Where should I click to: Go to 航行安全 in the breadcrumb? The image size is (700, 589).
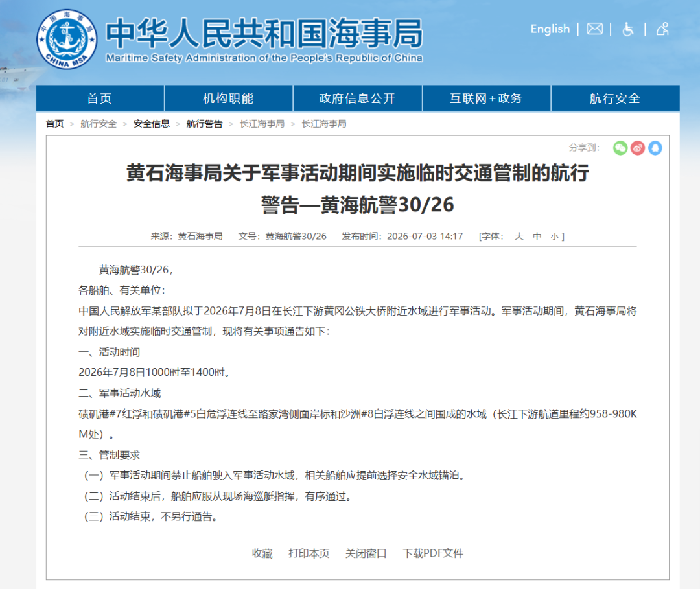pyautogui.click(x=99, y=124)
